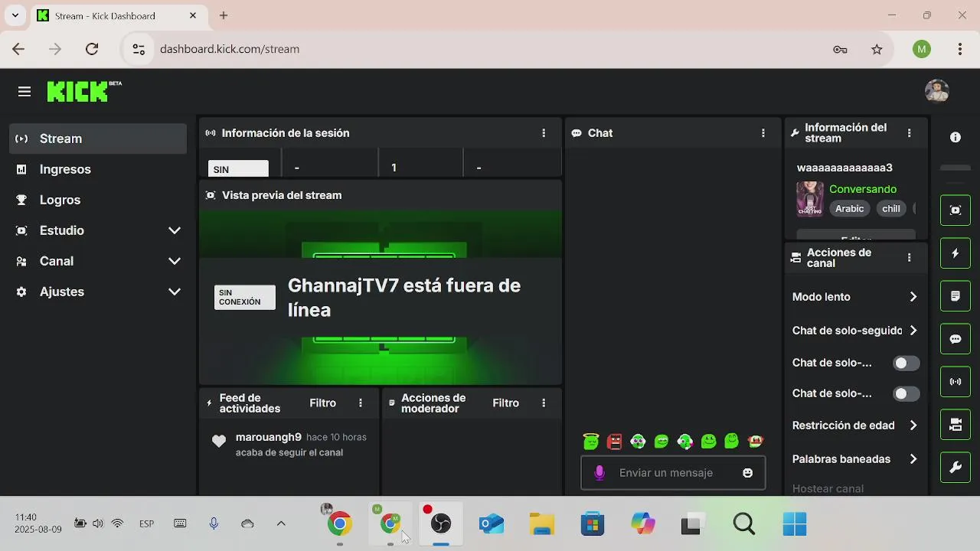The width and height of the screenshot is (980, 551).
Task: Click the address bar URL
Action: (230, 49)
